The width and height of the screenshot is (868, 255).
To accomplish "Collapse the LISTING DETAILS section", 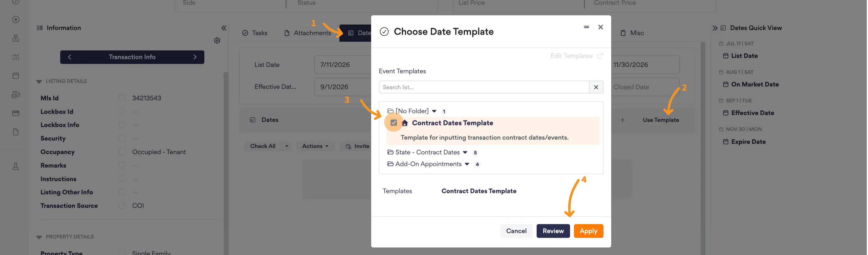I will pyautogui.click(x=39, y=81).
